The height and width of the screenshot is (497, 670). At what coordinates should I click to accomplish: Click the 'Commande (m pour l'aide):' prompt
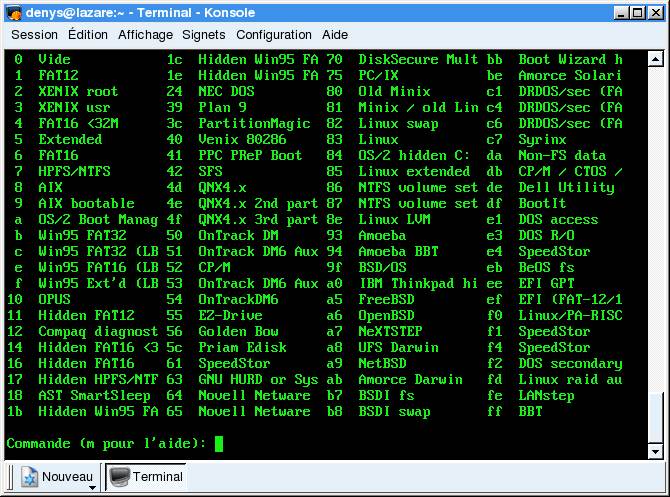pos(106,443)
